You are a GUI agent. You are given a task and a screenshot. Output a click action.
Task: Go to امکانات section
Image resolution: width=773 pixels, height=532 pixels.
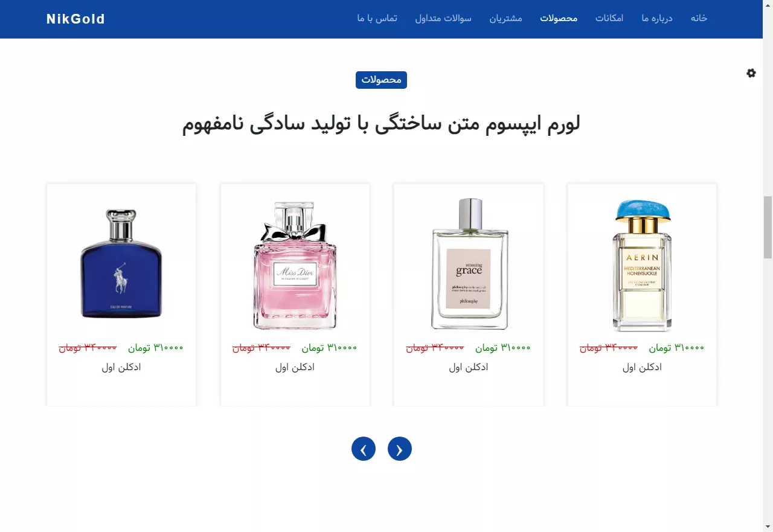click(609, 18)
